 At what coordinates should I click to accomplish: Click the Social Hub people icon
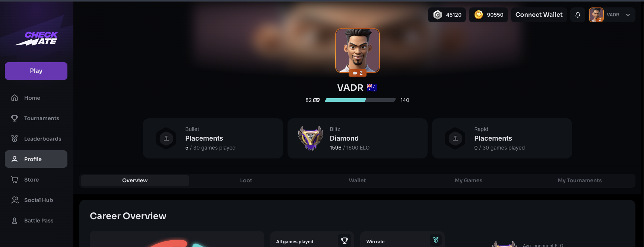click(x=15, y=200)
